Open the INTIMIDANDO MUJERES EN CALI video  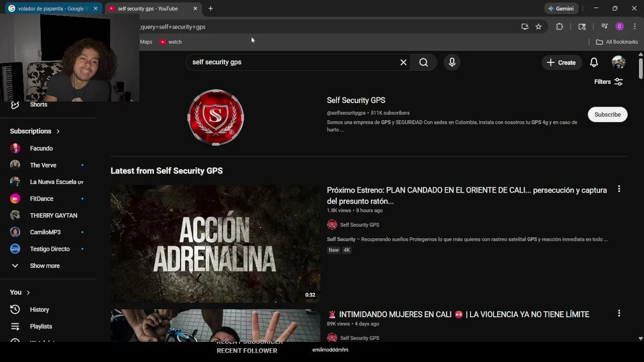pos(458,315)
